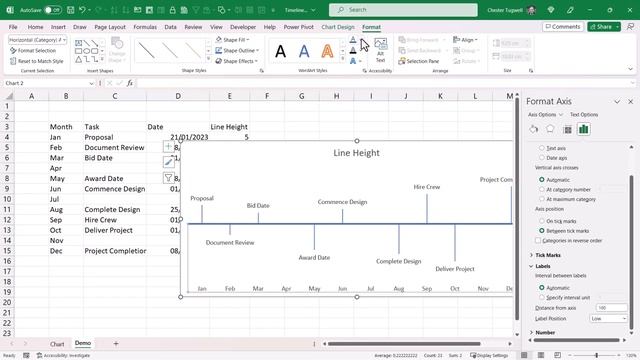Select the Fill & Line pane icon
640x360 pixels.
click(x=533, y=129)
